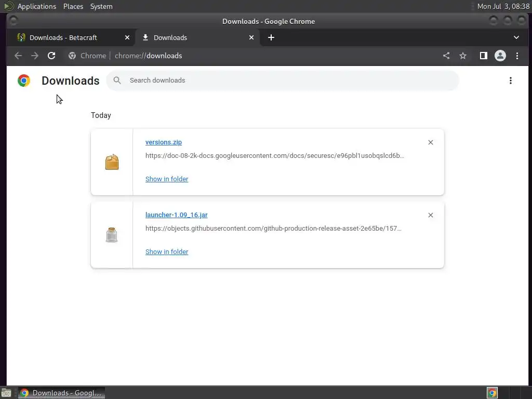Click the Chrome site info icon in address bar
This screenshot has width=532, height=399.
click(72, 56)
